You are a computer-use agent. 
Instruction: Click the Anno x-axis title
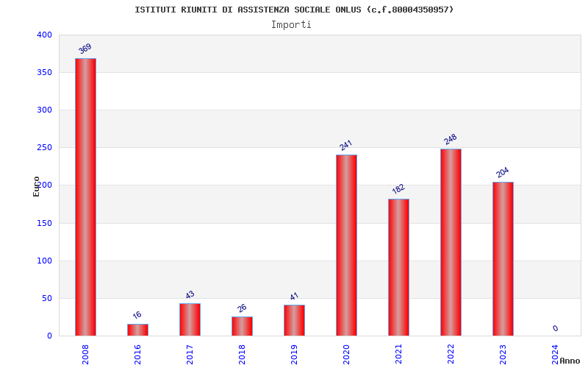(570, 361)
